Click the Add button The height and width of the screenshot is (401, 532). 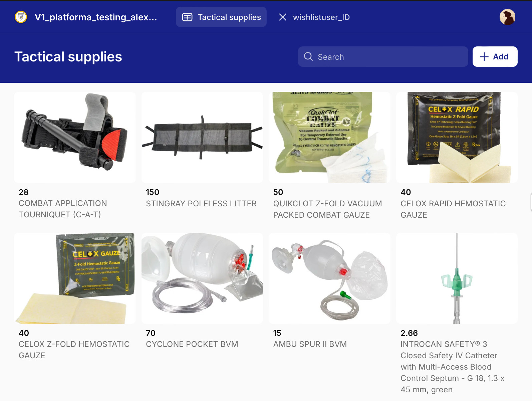495,57
